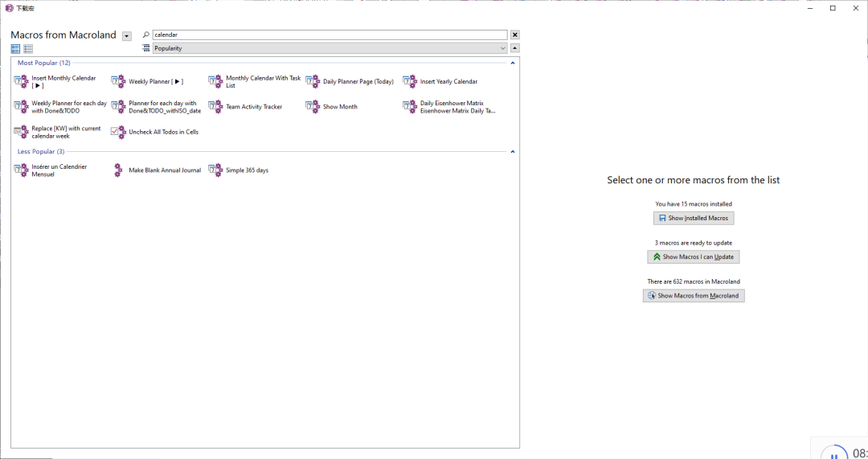Image resolution: width=868 pixels, height=459 pixels.
Task: Click the window title bar app icon
Action: (10, 8)
